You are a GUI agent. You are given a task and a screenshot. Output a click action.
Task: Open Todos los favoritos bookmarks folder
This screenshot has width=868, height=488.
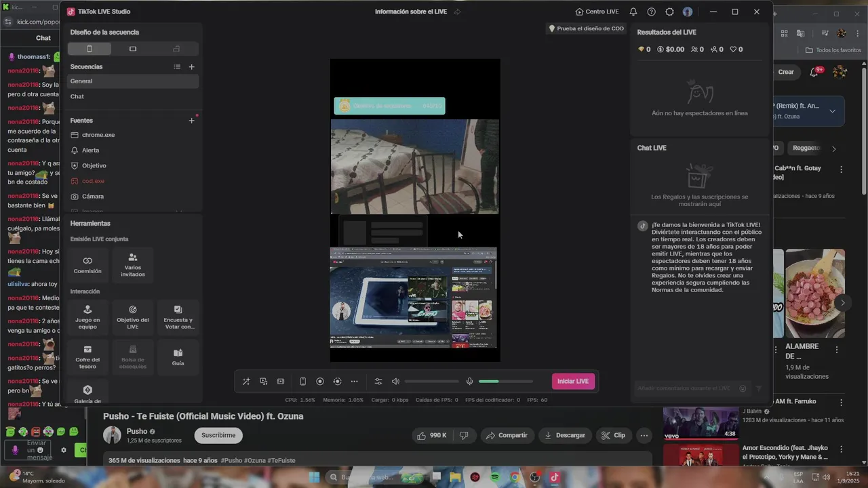pos(833,50)
